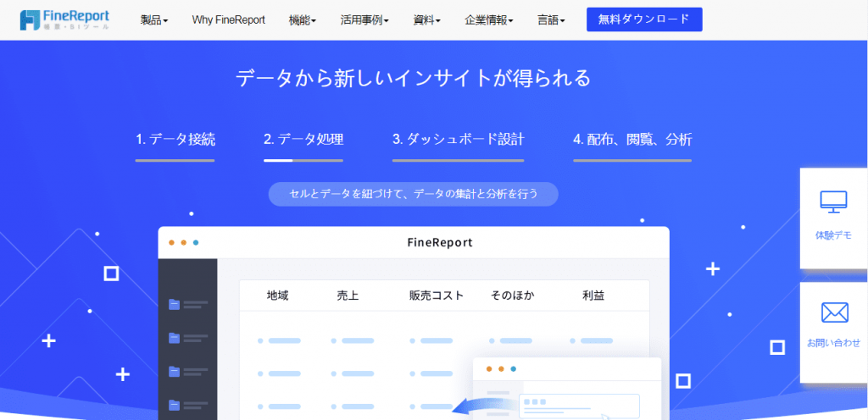Click the データから新しいインサイトが得られる heading
Image resolution: width=868 pixels, height=420 pixels.
[414, 79]
